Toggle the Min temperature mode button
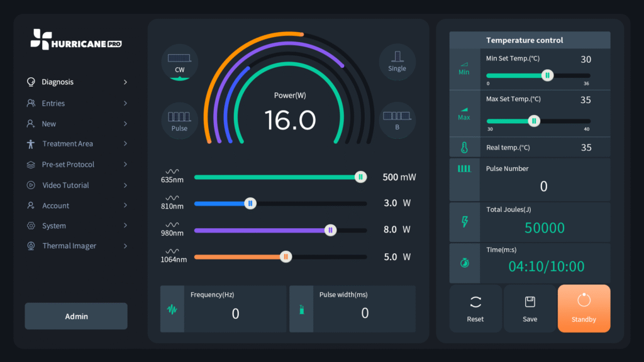The width and height of the screenshot is (644, 362). pos(464,69)
